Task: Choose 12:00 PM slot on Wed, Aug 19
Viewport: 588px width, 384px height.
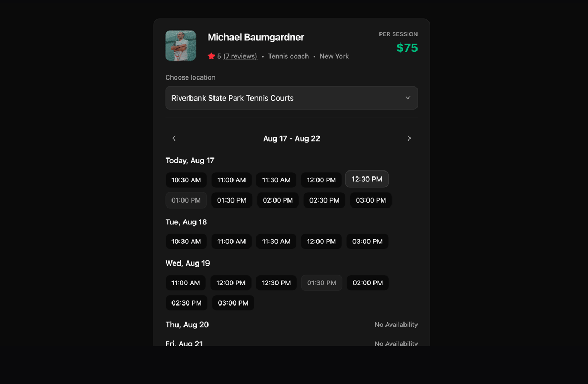Action: [x=231, y=283]
